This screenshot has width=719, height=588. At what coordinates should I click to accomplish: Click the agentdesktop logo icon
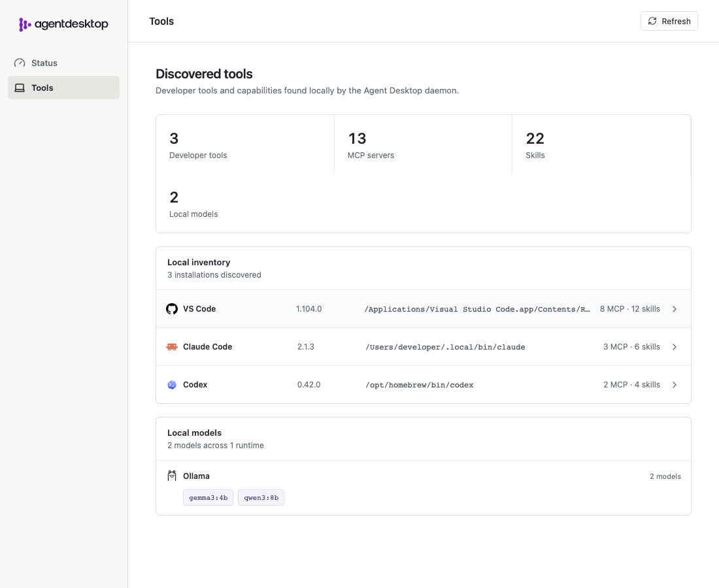pyautogui.click(x=25, y=24)
